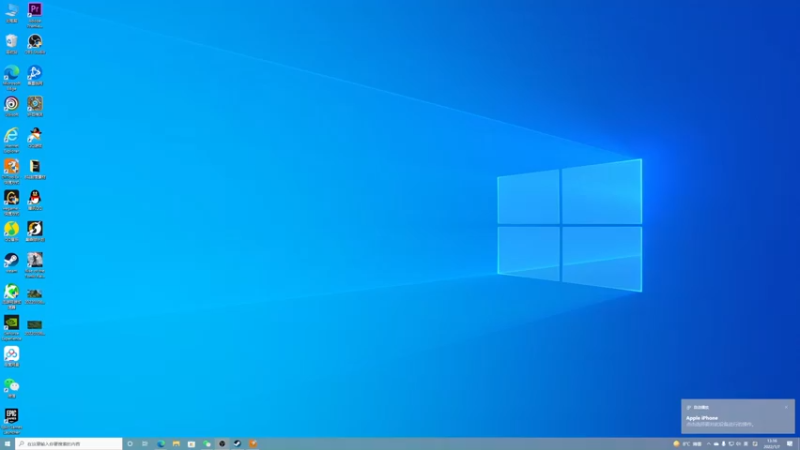Open Rise of the Tomb Raider shortcut

(x=35, y=265)
